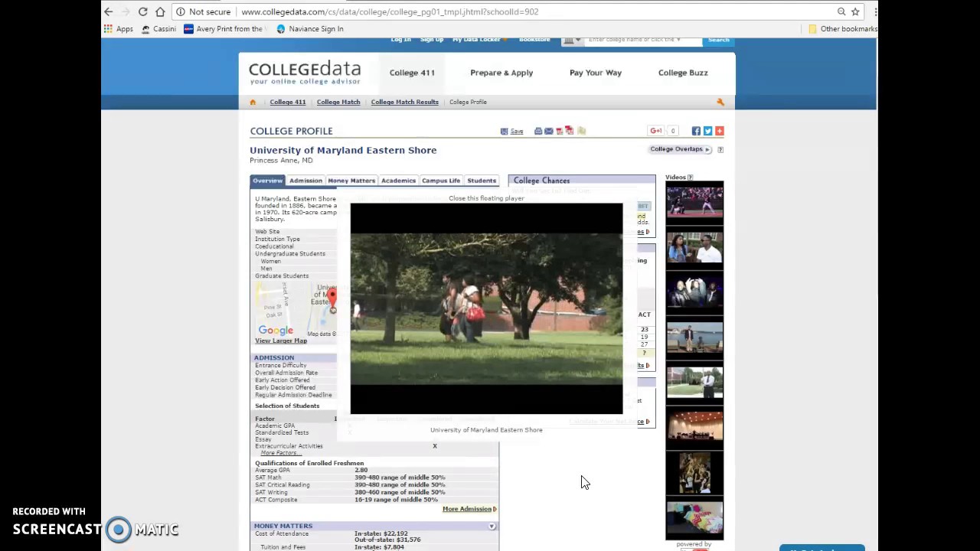Click the browser back arrow
The height and width of the screenshot is (551, 980).
109,11
